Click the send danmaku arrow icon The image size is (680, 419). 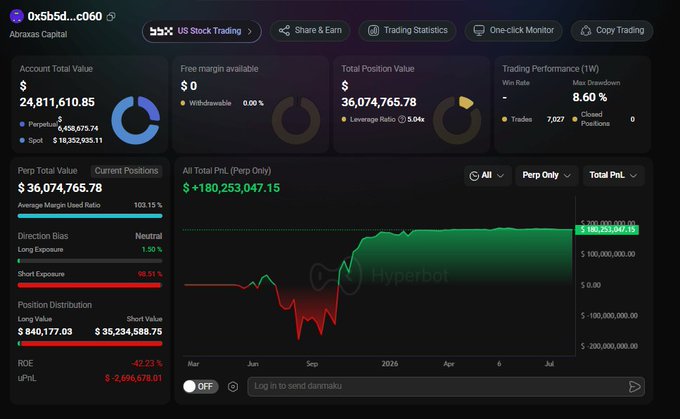click(634, 386)
